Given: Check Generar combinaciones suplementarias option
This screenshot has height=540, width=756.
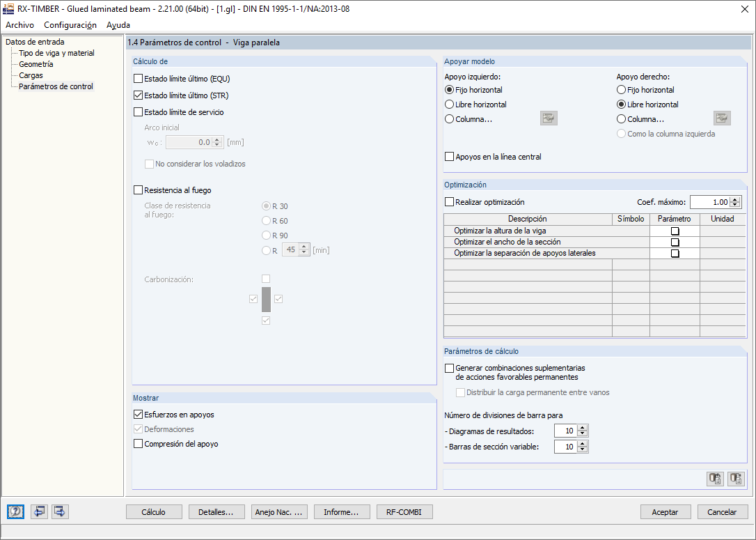Looking at the screenshot, I should (x=450, y=368).
